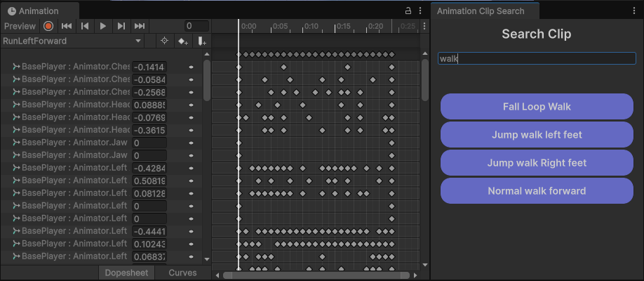
Task: Click the value field showing -0.0769
Action: pos(149,117)
